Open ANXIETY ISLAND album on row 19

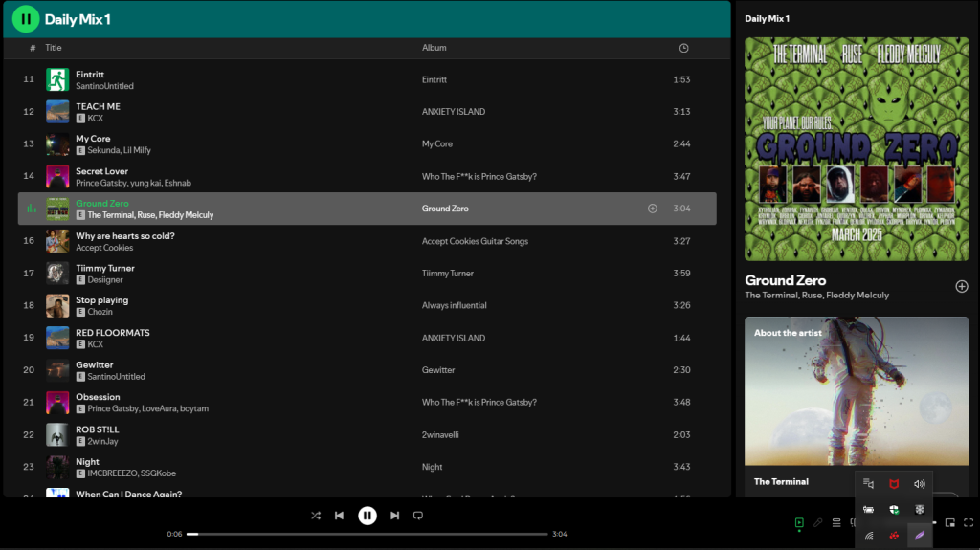pos(453,338)
